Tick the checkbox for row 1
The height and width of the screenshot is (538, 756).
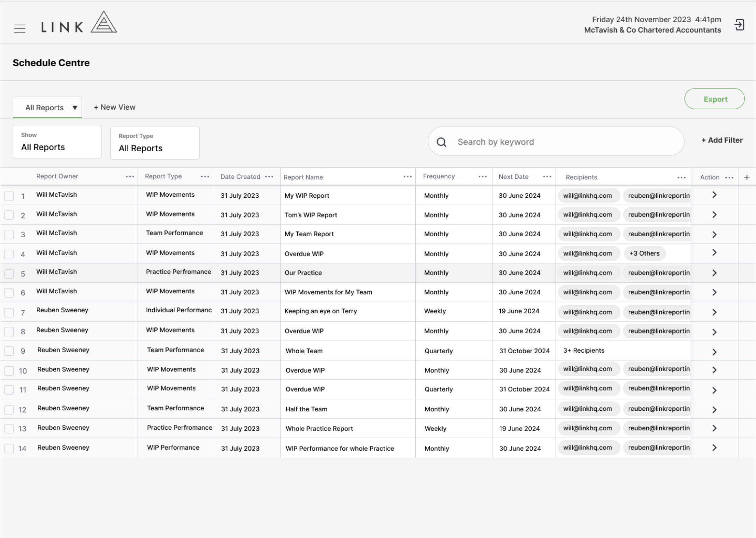tap(9, 196)
